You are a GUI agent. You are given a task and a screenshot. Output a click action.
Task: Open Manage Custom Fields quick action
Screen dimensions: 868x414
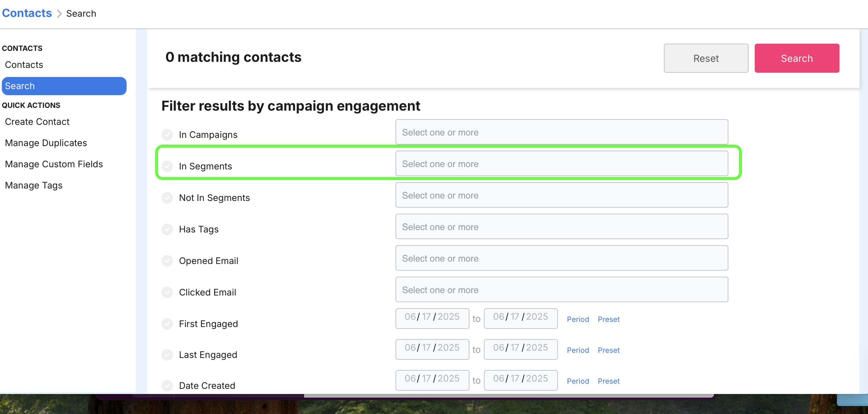[54, 164]
